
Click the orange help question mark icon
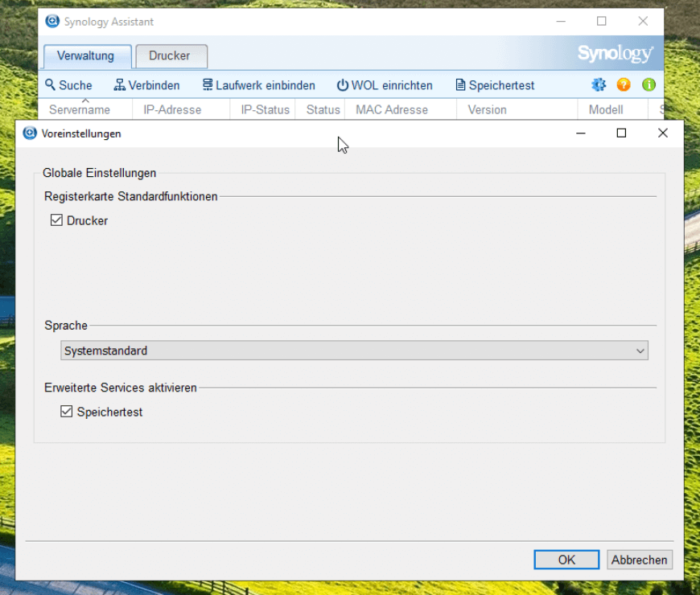coord(624,84)
